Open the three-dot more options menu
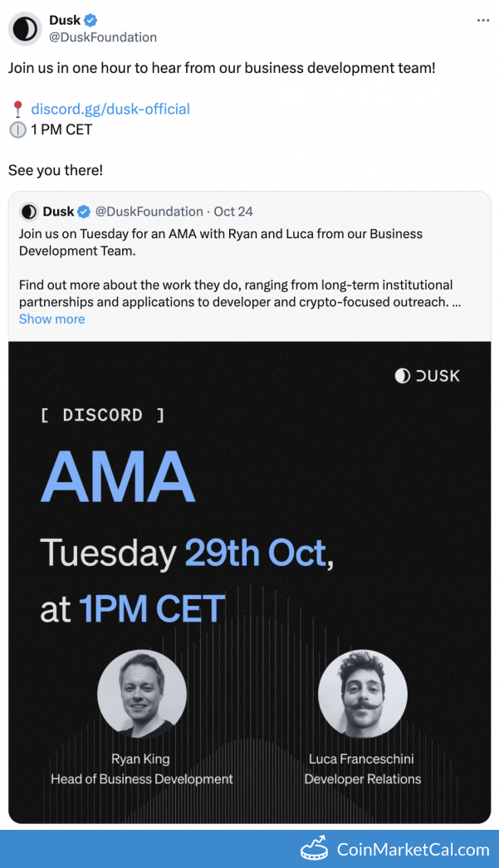The image size is (499, 868). [483, 20]
